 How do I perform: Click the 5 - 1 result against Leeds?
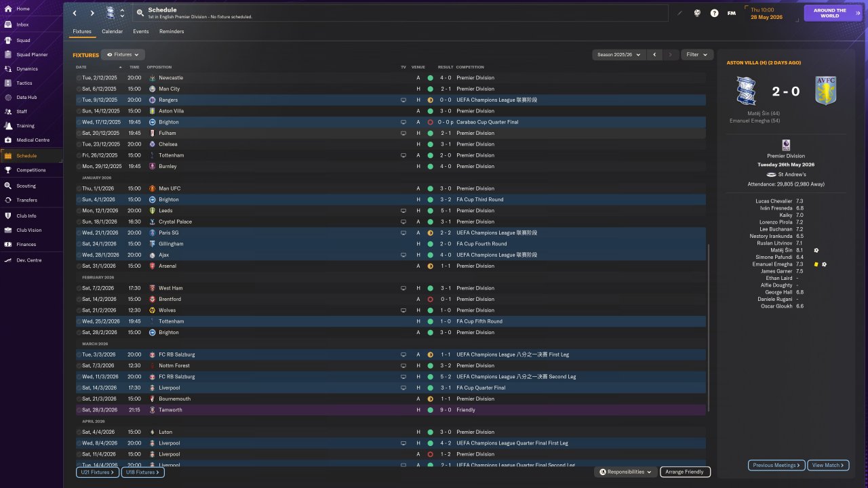(x=445, y=211)
